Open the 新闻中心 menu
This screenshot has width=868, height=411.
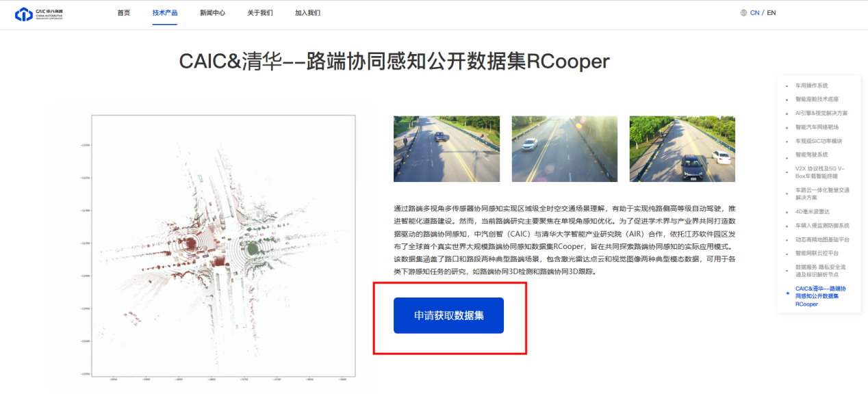[212, 13]
